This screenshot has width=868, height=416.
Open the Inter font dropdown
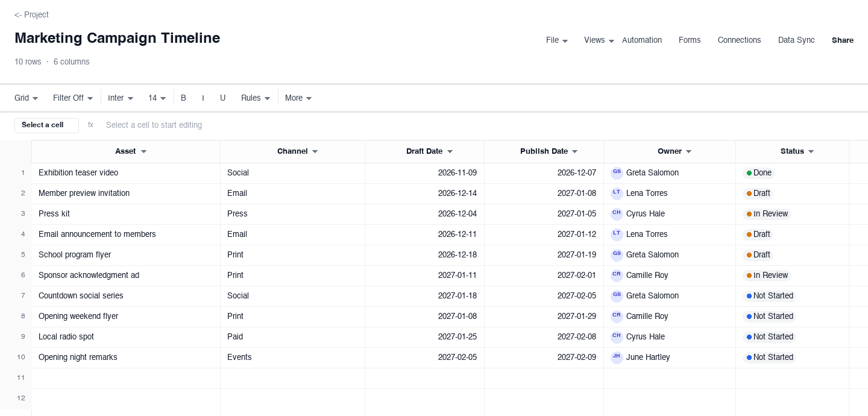(x=121, y=98)
